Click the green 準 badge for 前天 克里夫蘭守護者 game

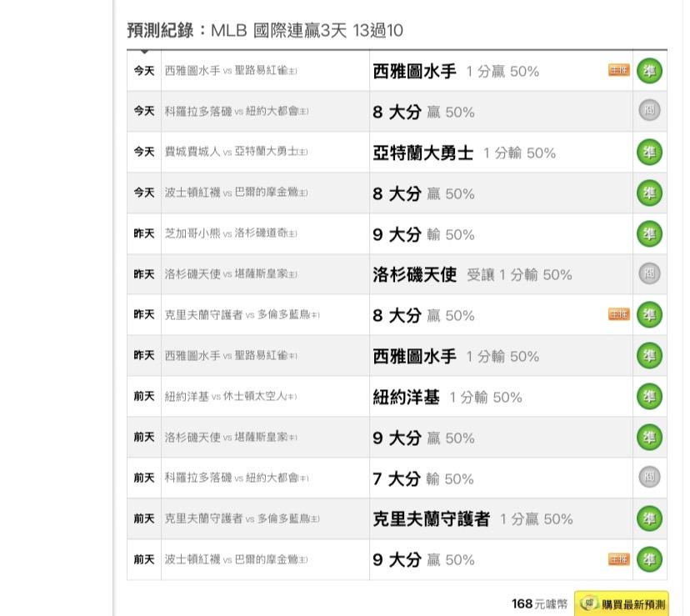click(x=649, y=518)
